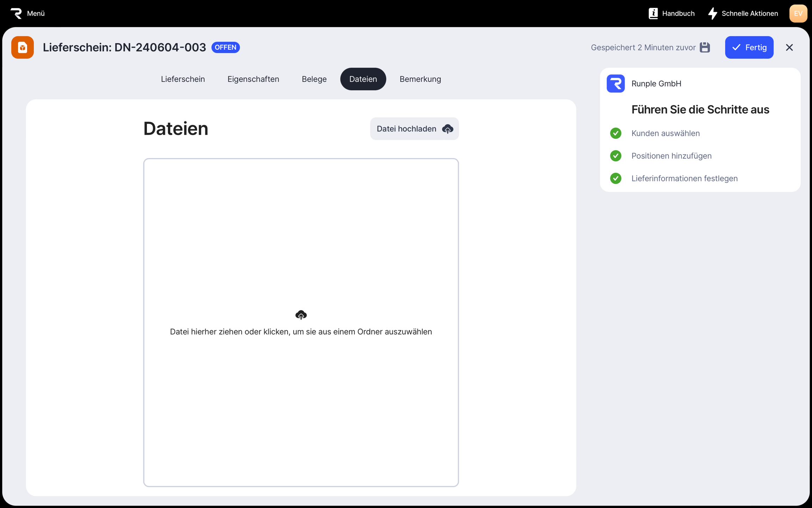Switch to the Lieferschein tab
Image resolution: width=812 pixels, height=508 pixels.
coord(183,79)
